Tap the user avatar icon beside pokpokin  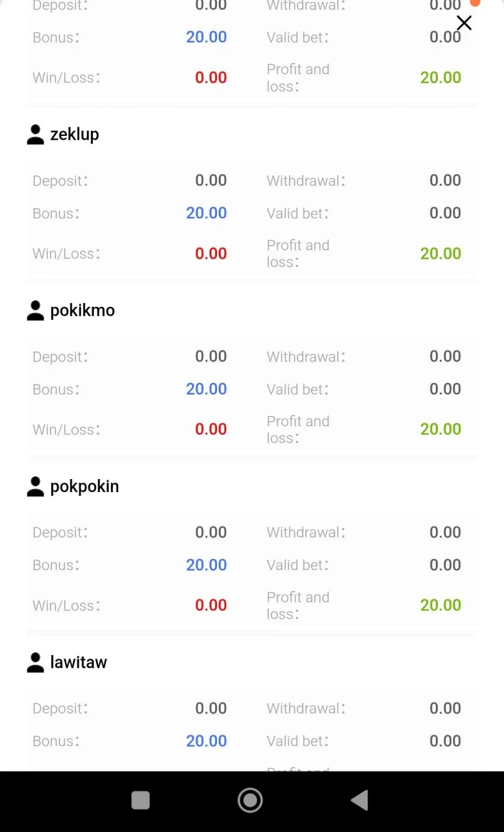coord(35,487)
